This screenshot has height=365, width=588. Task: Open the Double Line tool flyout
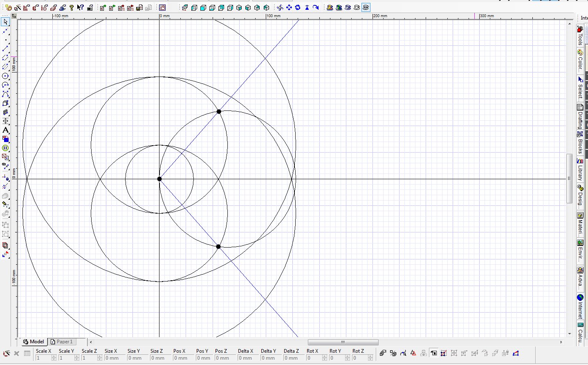click(5, 58)
